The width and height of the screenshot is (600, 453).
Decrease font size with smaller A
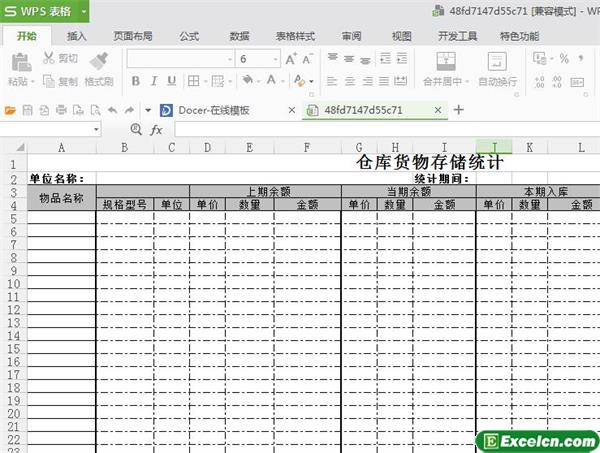(x=307, y=59)
